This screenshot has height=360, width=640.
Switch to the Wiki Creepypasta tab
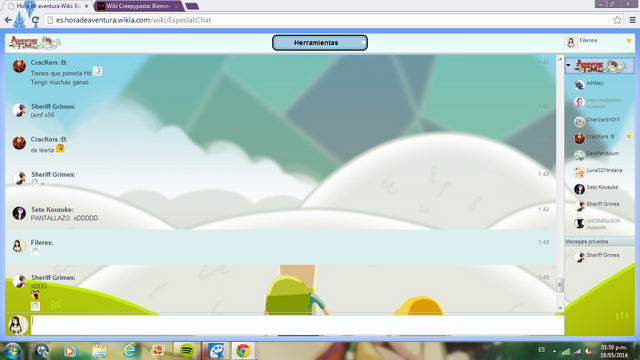coord(138,6)
